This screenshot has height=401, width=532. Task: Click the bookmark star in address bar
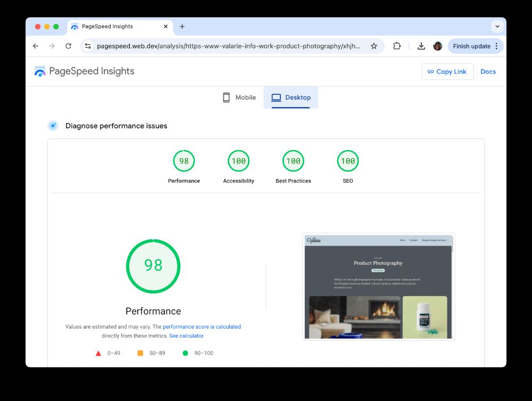coord(374,46)
